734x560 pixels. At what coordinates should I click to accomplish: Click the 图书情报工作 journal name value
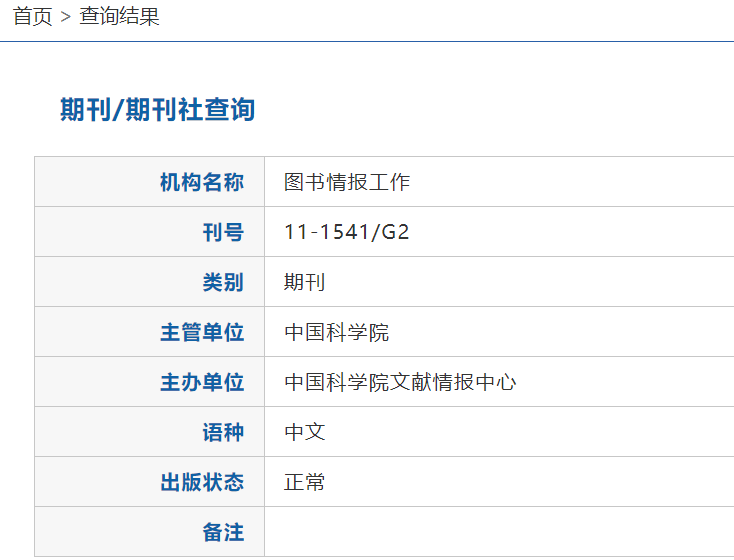pos(347,182)
